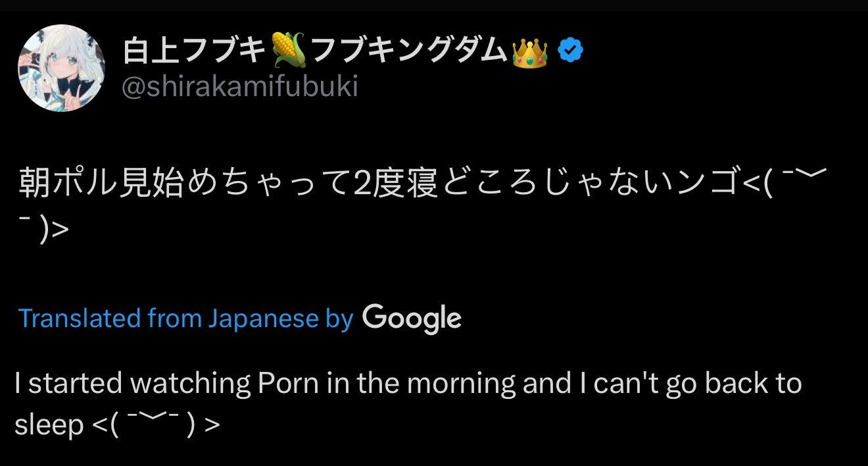Open the @shirakamifubuki handle link
The image size is (868, 466).
coord(240,86)
